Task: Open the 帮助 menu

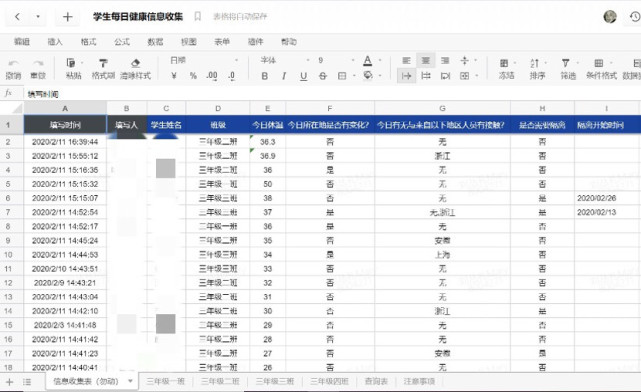Action: [289, 42]
